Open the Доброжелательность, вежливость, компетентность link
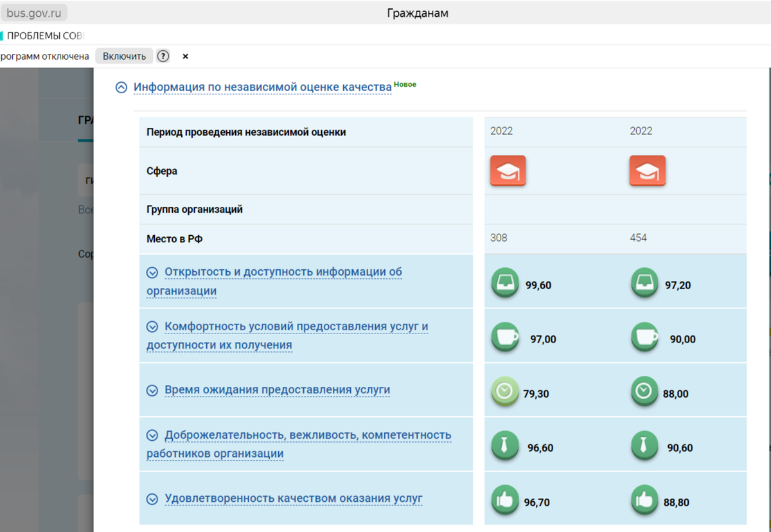 [308, 435]
